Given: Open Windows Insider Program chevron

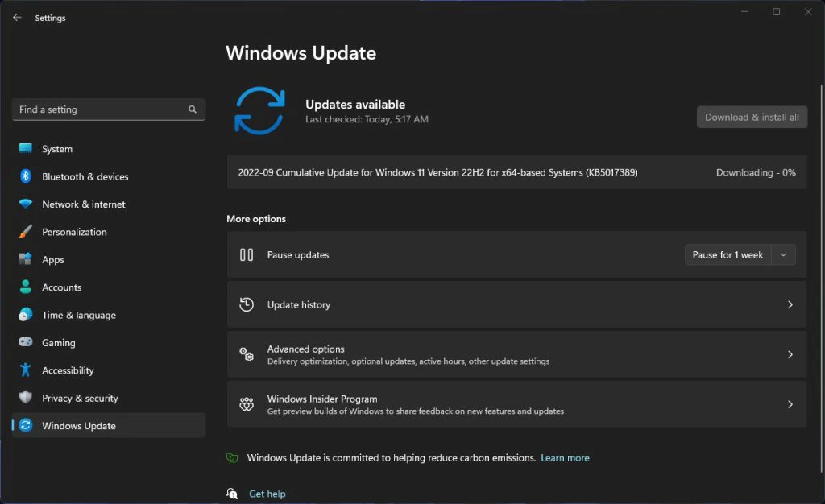Looking at the screenshot, I should pyautogui.click(x=790, y=404).
